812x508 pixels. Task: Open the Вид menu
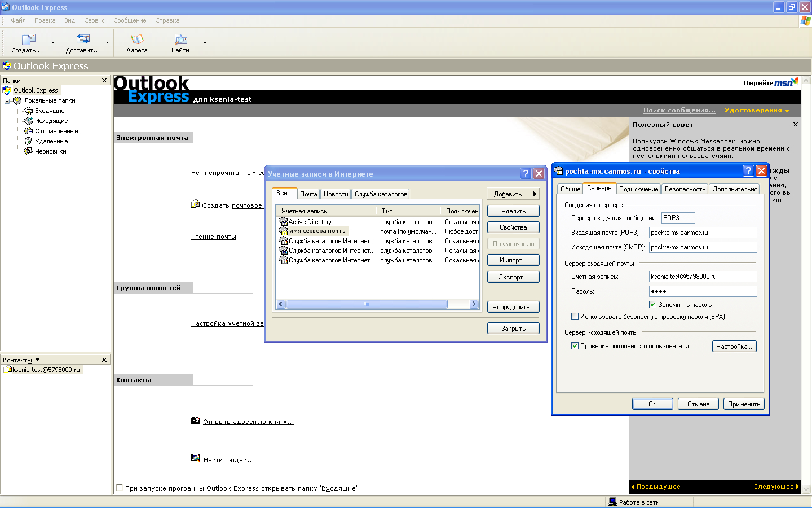[x=69, y=20]
